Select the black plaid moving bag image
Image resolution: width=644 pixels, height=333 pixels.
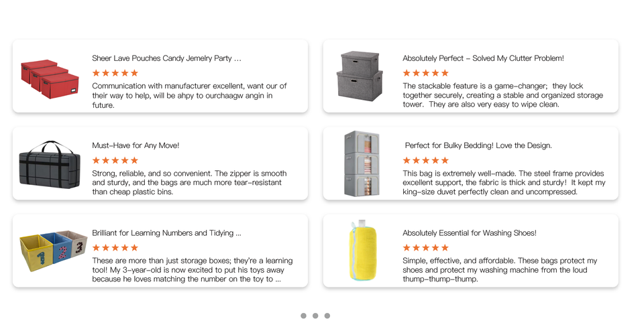50,164
